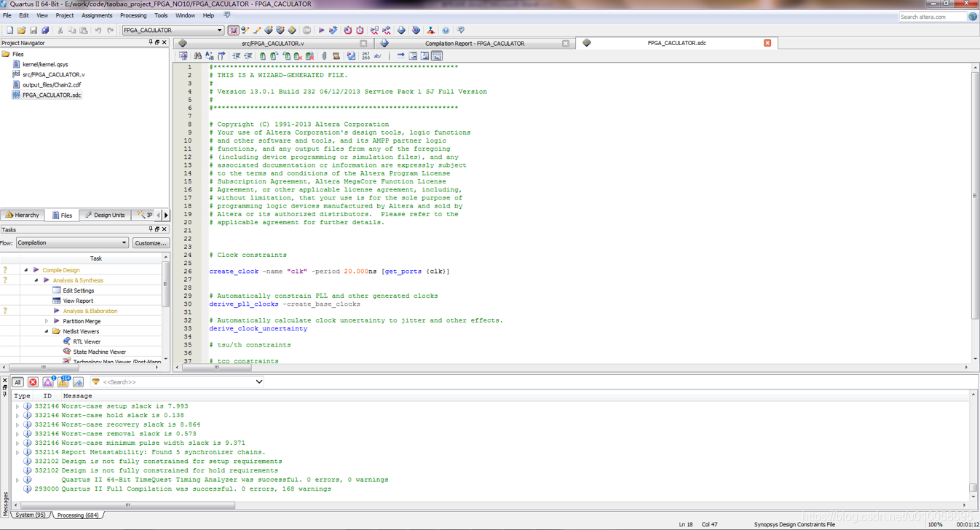Toggle line numbers display icon
The width and height of the screenshot is (980, 530).
365,56
